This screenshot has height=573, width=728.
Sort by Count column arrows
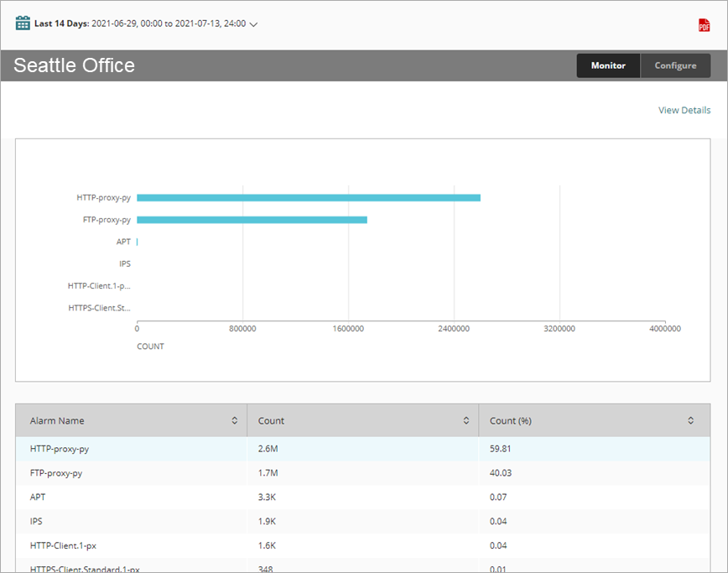pos(465,420)
